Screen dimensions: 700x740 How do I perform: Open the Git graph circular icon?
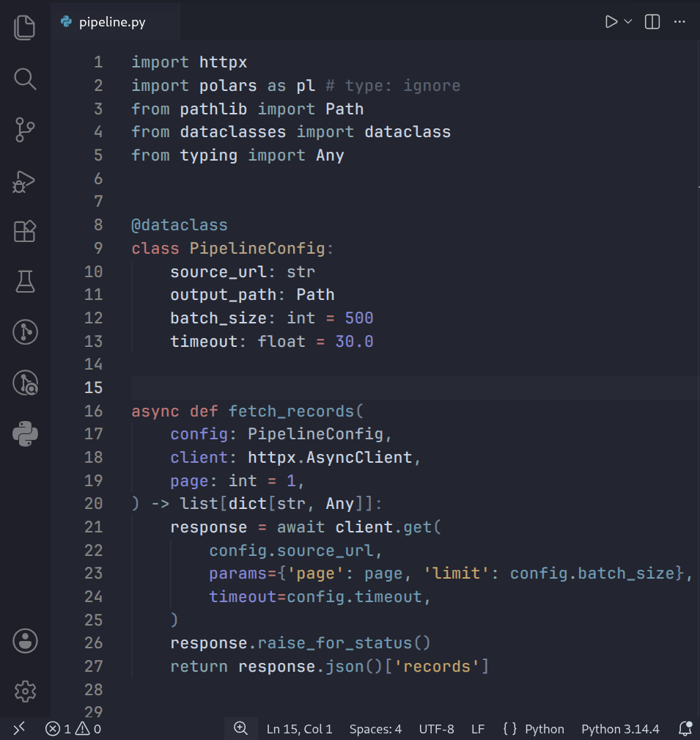coord(24,332)
